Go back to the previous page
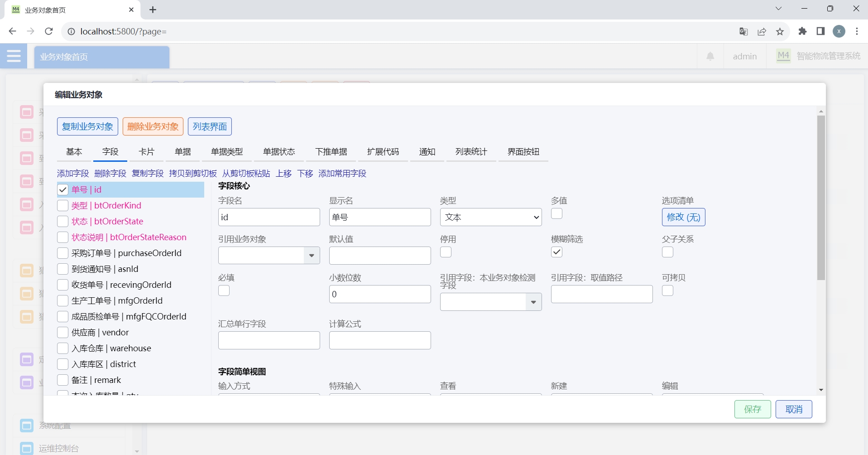The image size is (868, 455). 13,31
